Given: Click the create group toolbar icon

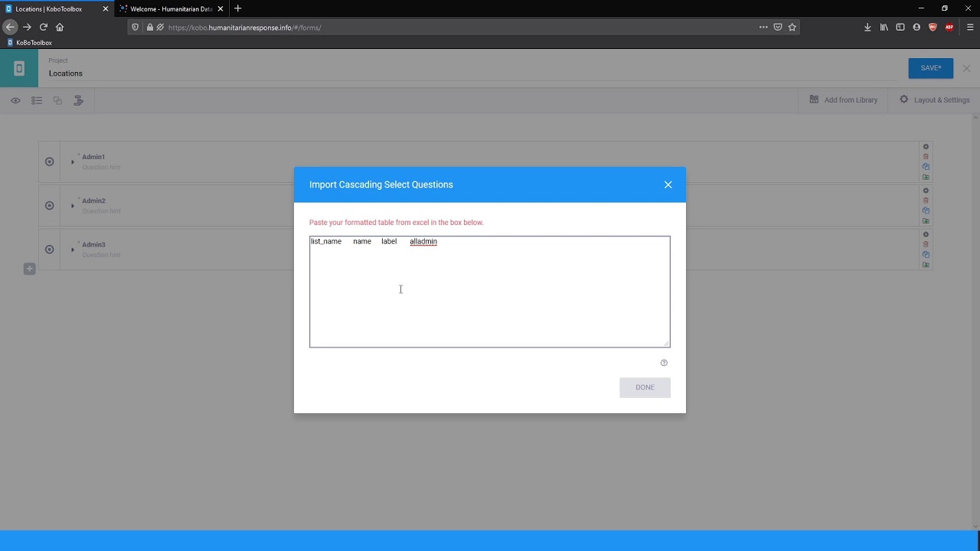Looking at the screenshot, I should 57,100.
